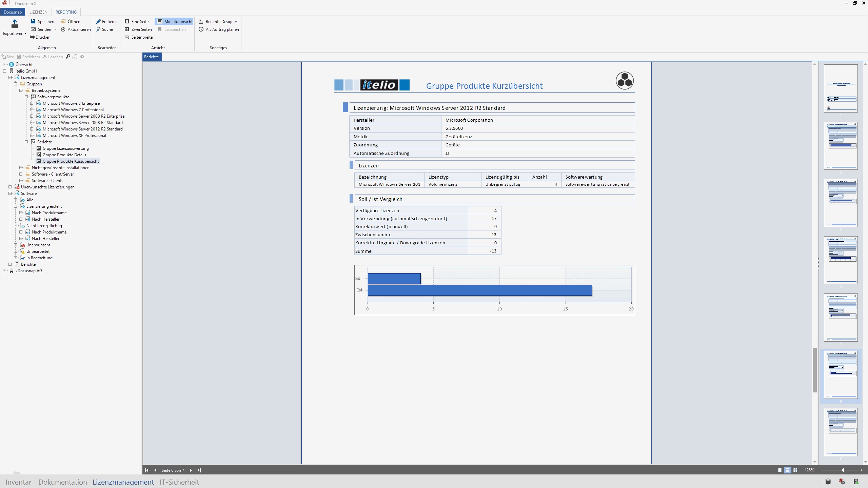Expand the xDocusnap AG node
Viewport: 868px width, 488px height.
coord(5,271)
